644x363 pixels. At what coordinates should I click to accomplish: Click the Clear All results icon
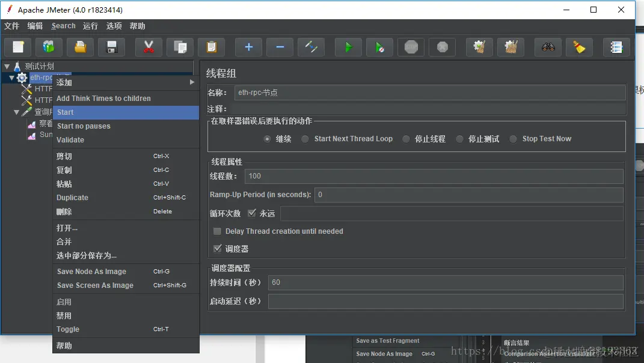[x=511, y=47]
